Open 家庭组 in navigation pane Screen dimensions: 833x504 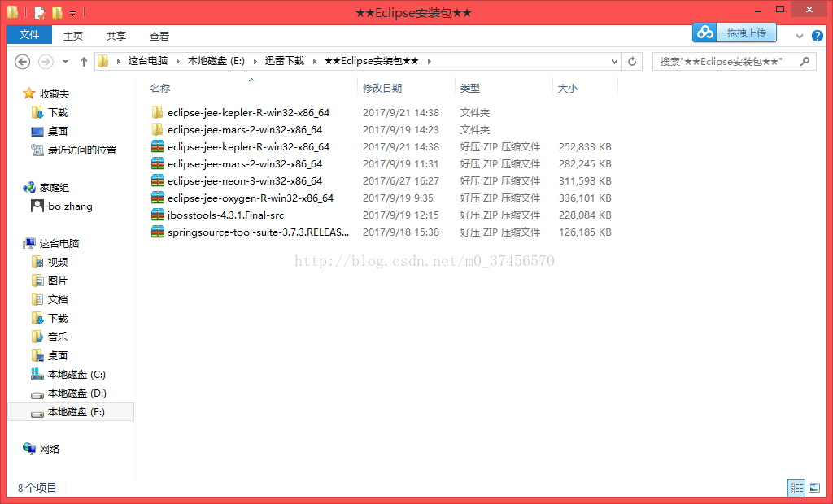[55, 188]
